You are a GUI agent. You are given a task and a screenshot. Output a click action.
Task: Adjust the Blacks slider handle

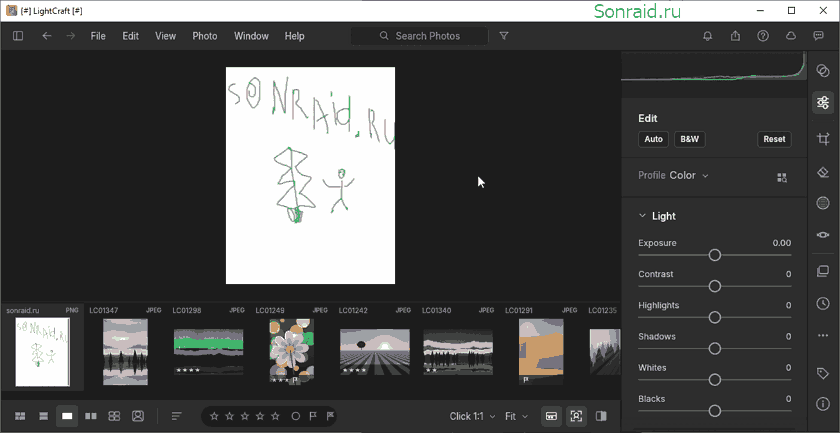coord(715,411)
